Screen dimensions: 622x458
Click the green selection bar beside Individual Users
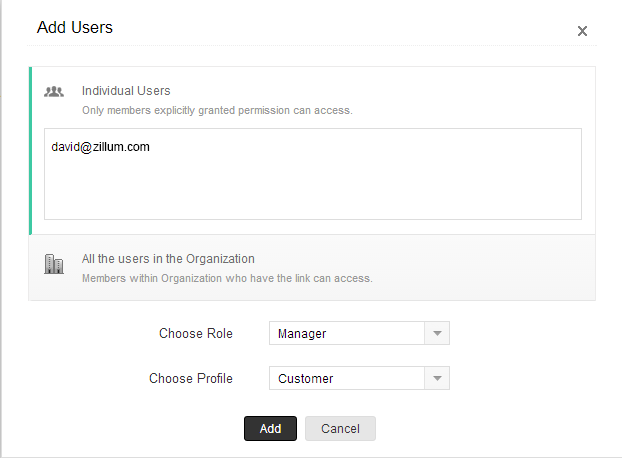pyautogui.click(x=30, y=150)
